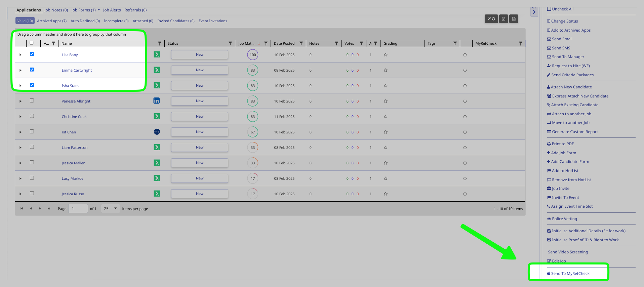Click the grading star for Lisa Bany

(386, 55)
